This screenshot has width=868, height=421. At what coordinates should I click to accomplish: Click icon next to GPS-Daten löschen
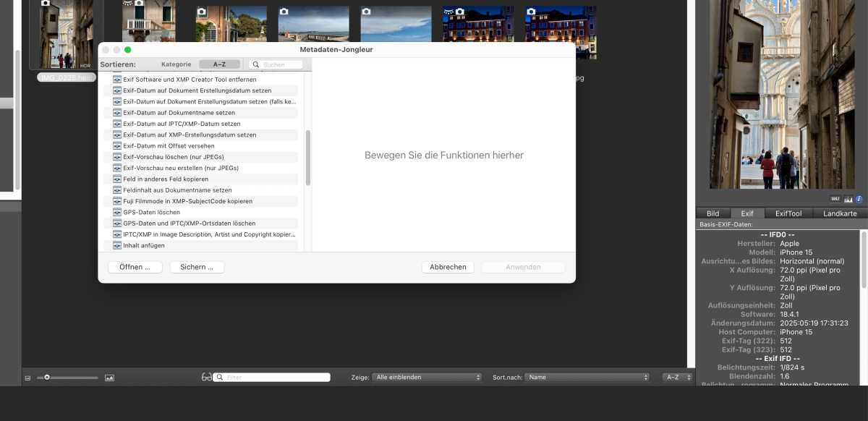pos(116,212)
